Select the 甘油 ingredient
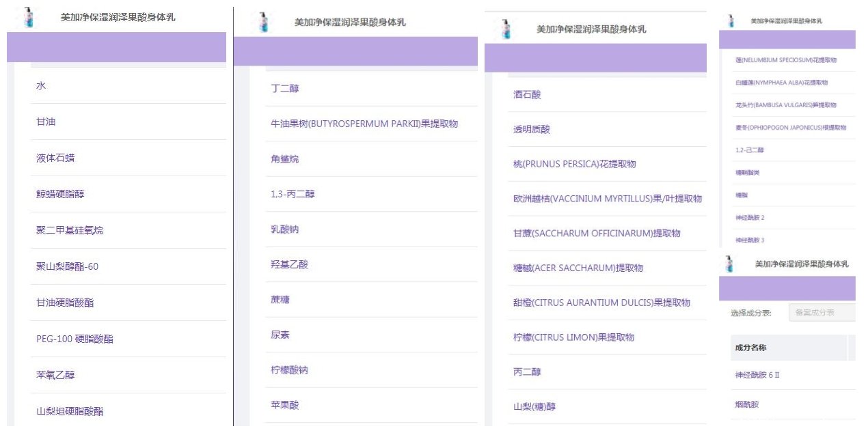 point(46,122)
